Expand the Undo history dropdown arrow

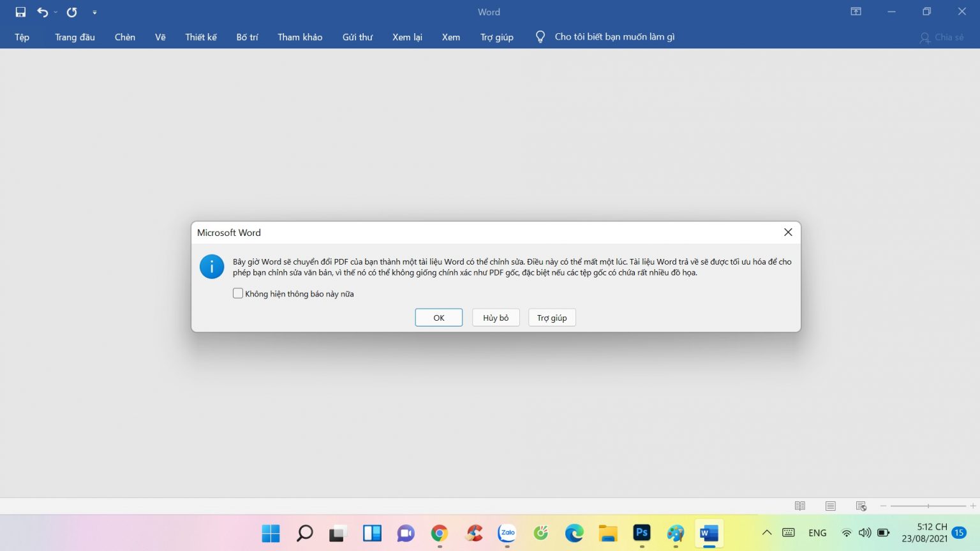[x=56, y=12]
